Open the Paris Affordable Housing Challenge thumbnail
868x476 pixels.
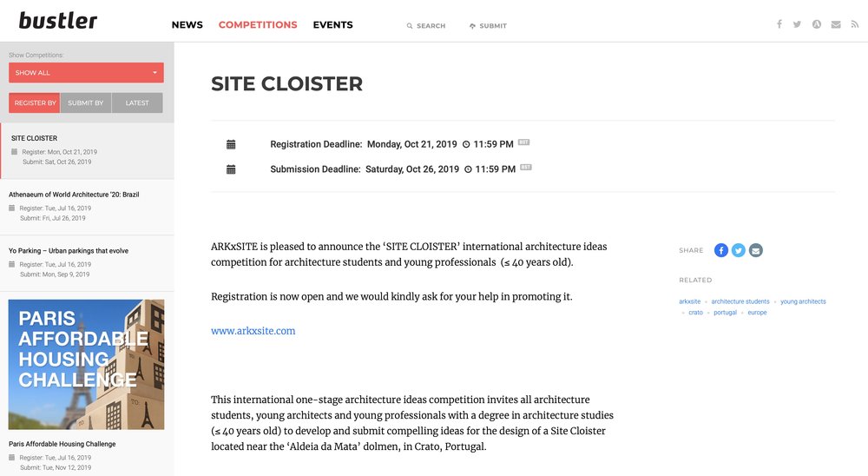coord(86,365)
